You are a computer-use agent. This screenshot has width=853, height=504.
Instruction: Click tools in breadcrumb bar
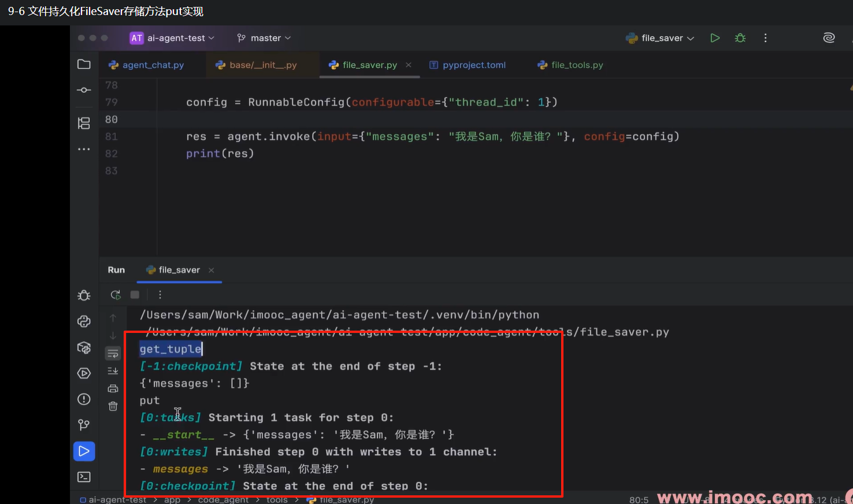click(277, 499)
